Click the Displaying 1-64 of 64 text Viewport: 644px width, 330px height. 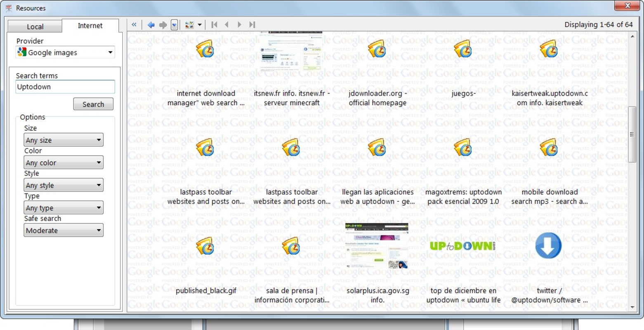598,25
